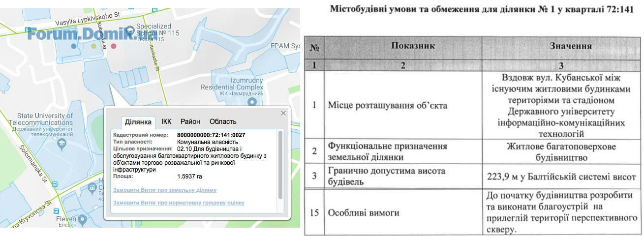644x236 pixels.
Task: Select the Izumrudny Residential Complex location pin
Action: [x=252, y=102]
